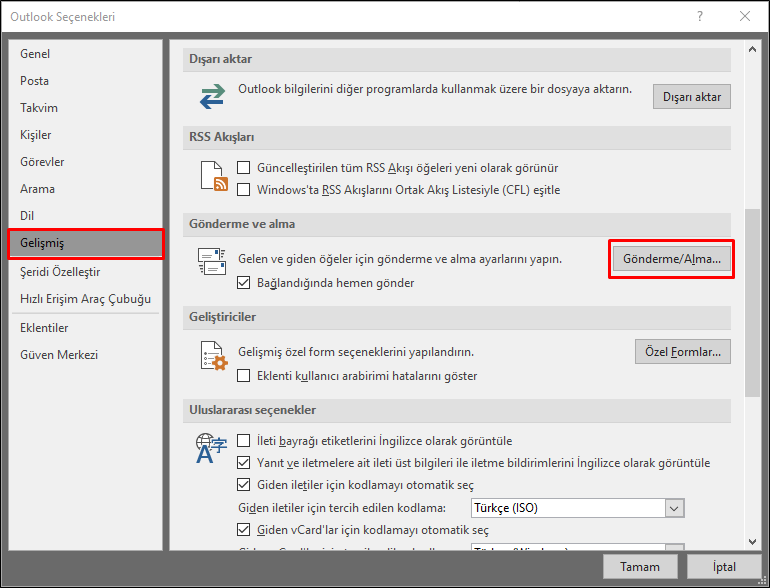Uncheck Giden iletiler için kodlamayı otomatik seç
770x588 pixels.
244,485
